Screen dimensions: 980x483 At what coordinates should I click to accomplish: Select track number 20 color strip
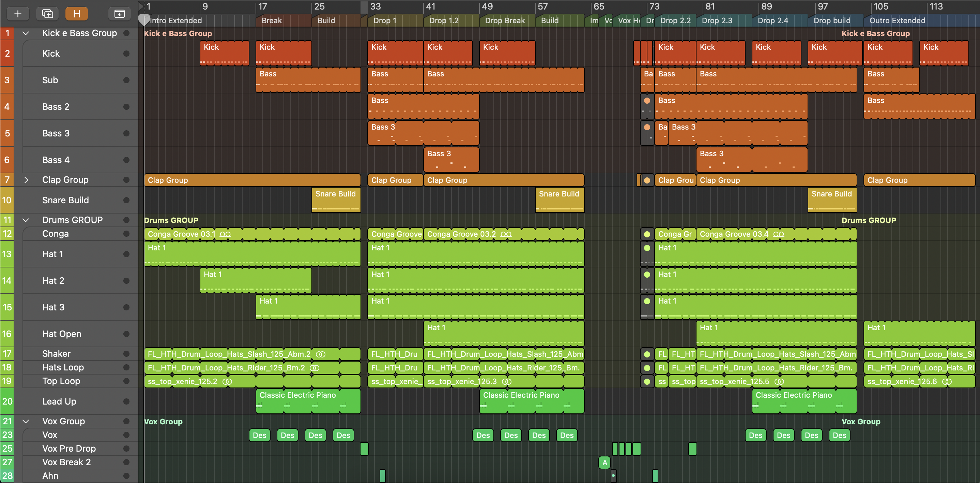(7, 401)
